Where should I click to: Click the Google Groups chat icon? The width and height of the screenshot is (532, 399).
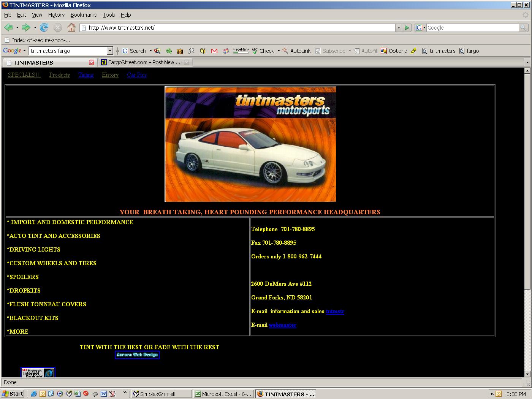192,51
